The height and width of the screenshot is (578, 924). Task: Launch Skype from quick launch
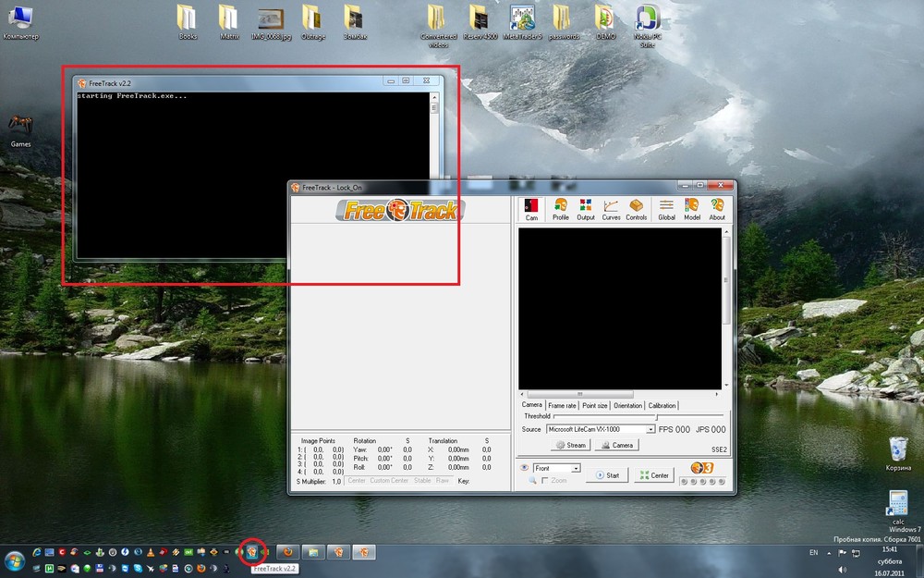coord(138,569)
